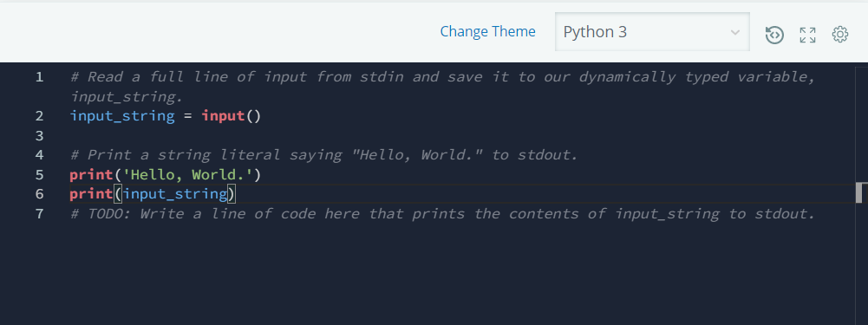
Task: Click the TODO comment on line 7
Action: point(443,214)
